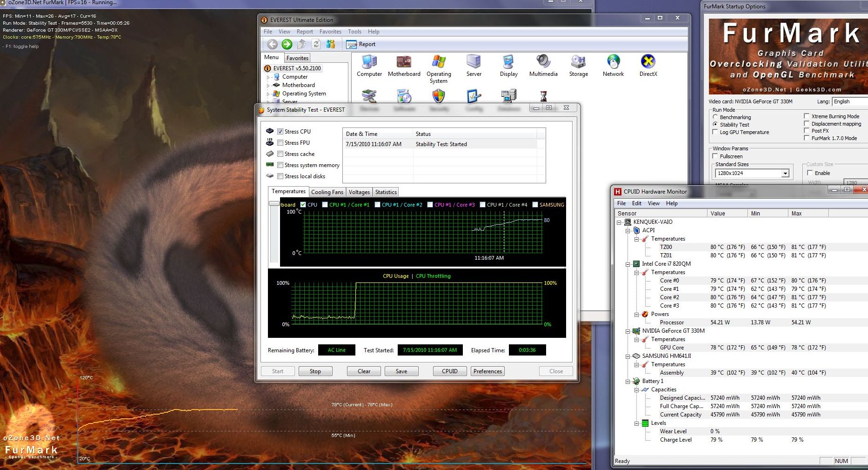Click the temperature graph vertical slider

click(x=274, y=203)
